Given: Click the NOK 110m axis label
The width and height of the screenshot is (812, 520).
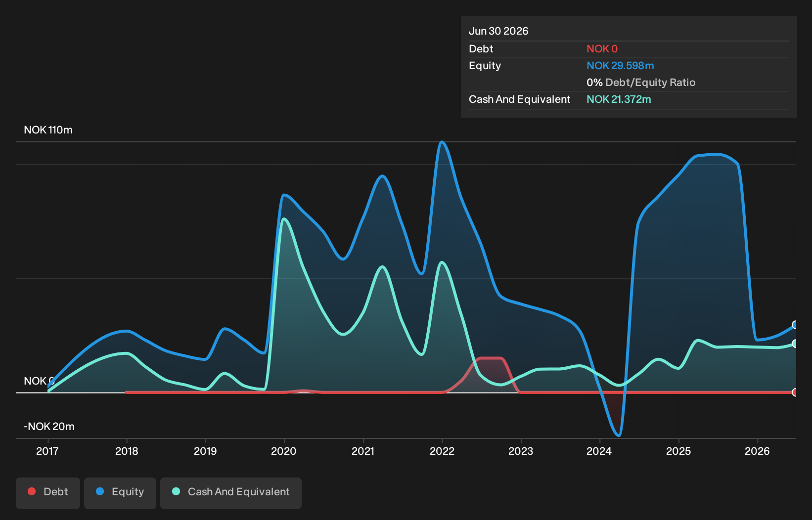Looking at the screenshot, I should pyautogui.click(x=48, y=130).
